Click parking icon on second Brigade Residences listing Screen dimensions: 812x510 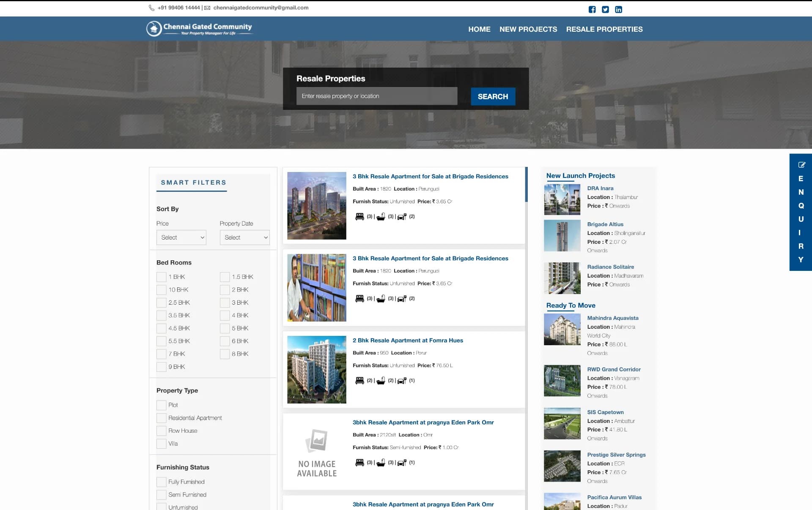[x=402, y=298]
